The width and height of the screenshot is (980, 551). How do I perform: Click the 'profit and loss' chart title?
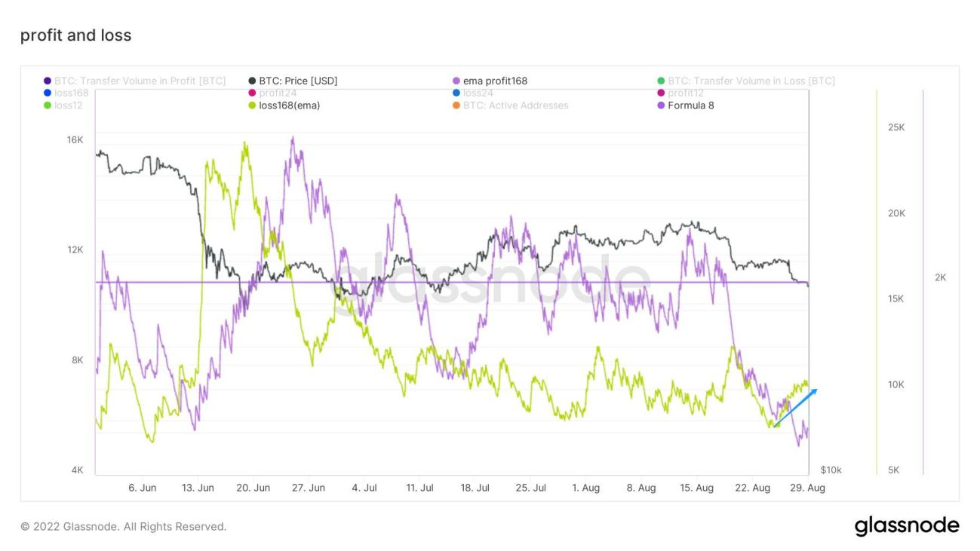75,35
